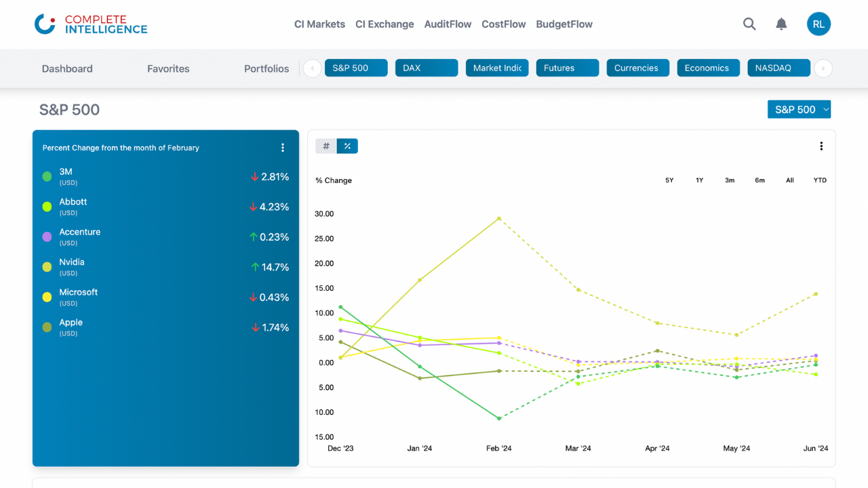The height and width of the screenshot is (488, 868).
Task: Switch to the Portfolios tab
Action: coord(267,68)
